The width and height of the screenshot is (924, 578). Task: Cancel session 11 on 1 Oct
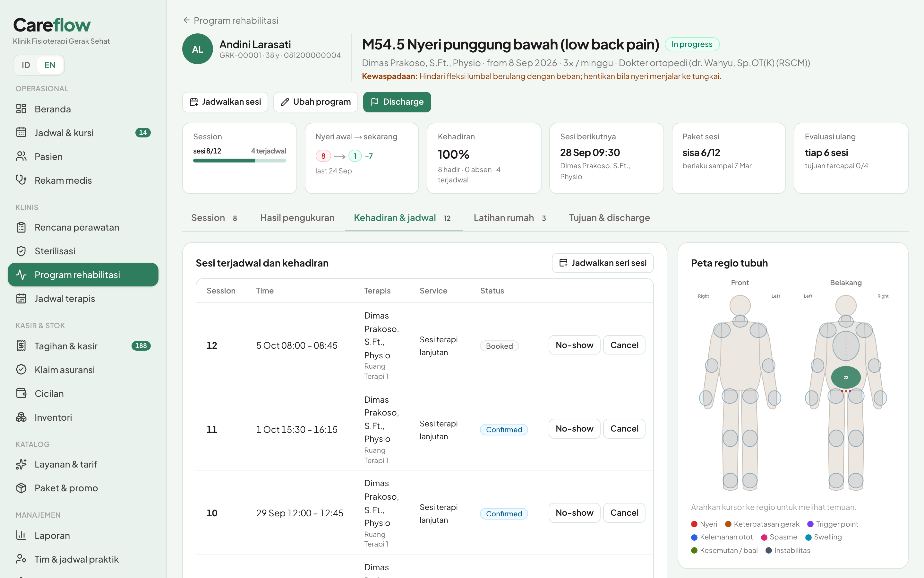pos(624,429)
